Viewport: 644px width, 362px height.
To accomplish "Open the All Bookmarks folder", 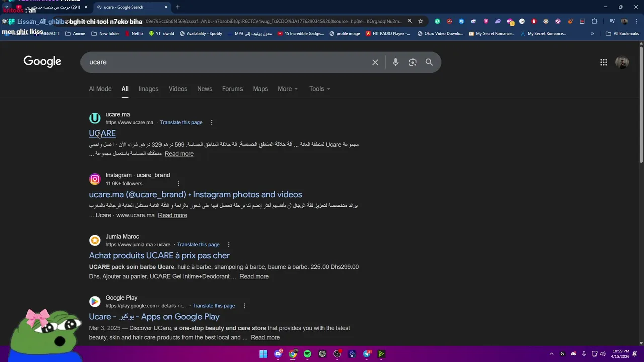I will [622, 34].
